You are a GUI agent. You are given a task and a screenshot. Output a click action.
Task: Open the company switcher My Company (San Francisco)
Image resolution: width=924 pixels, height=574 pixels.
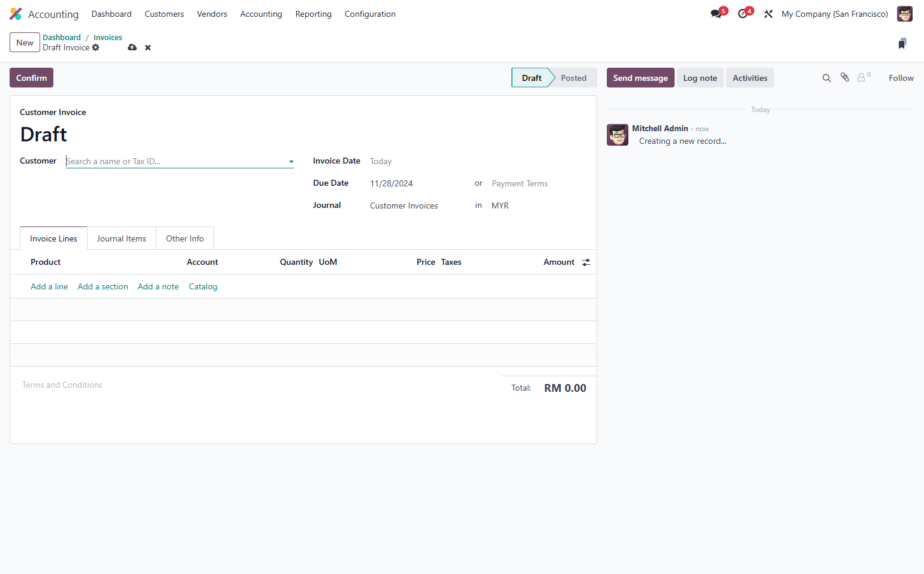click(835, 14)
